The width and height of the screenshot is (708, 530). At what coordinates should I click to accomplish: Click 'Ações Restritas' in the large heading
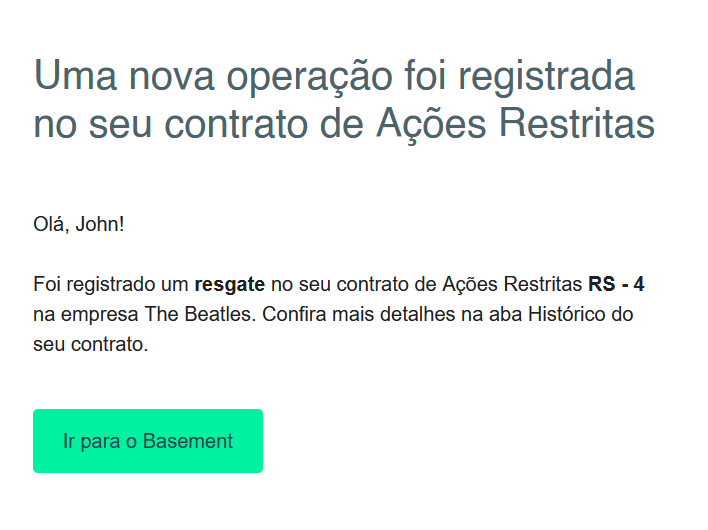[x=515, y=126]
